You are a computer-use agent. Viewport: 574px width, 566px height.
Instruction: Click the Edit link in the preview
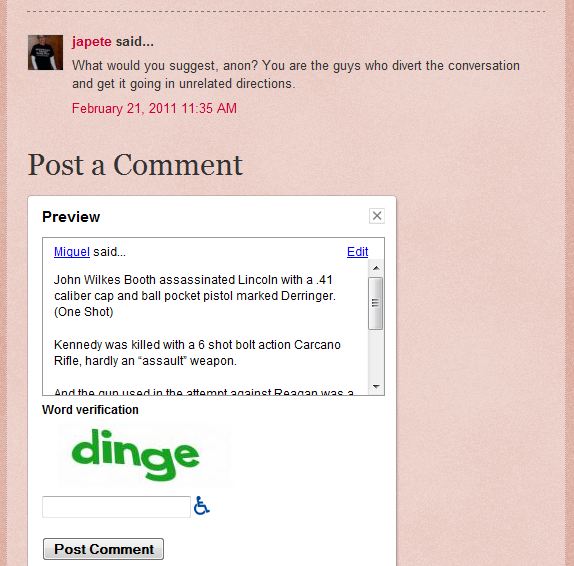pyautogui.click(x=357, y=252)
